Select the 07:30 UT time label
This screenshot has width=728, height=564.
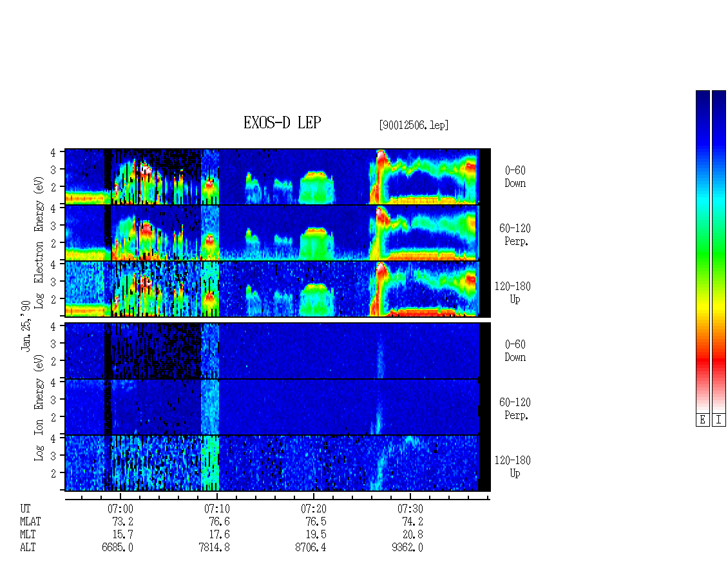tap(410, 509)
